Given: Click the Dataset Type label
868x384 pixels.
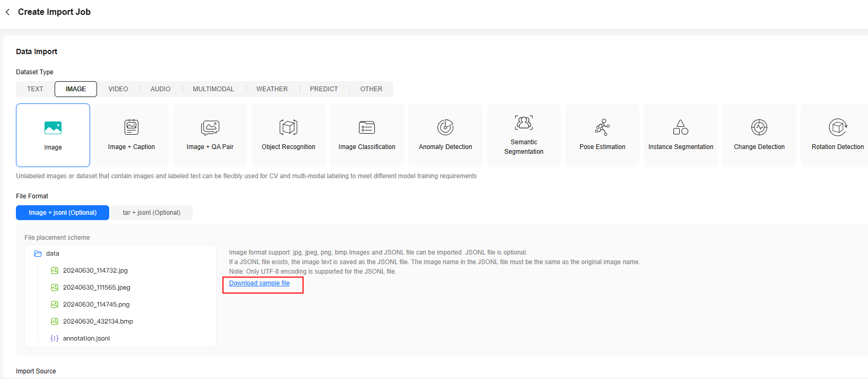Looking at the screenshot, I should (34, 72).
